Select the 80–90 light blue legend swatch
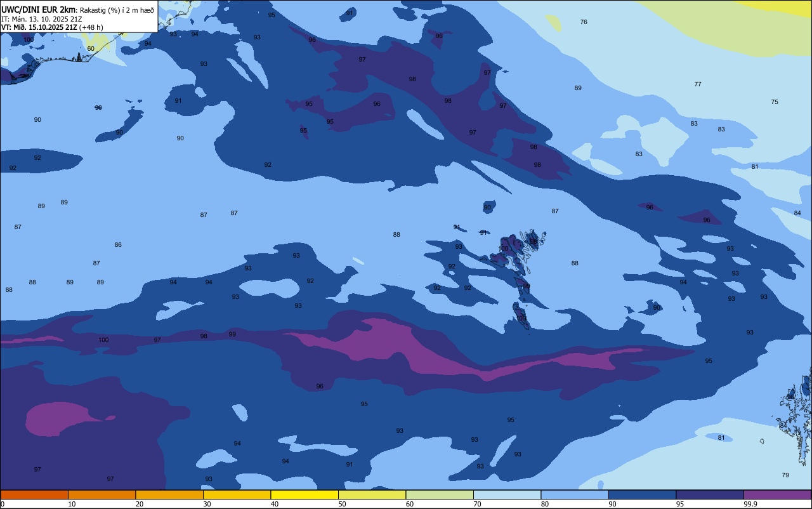The image size is (812, 509). (575, 494)
